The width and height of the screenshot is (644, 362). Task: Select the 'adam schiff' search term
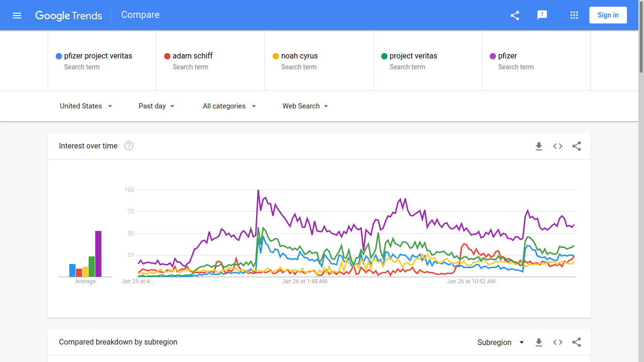click(x=210, y=61)
